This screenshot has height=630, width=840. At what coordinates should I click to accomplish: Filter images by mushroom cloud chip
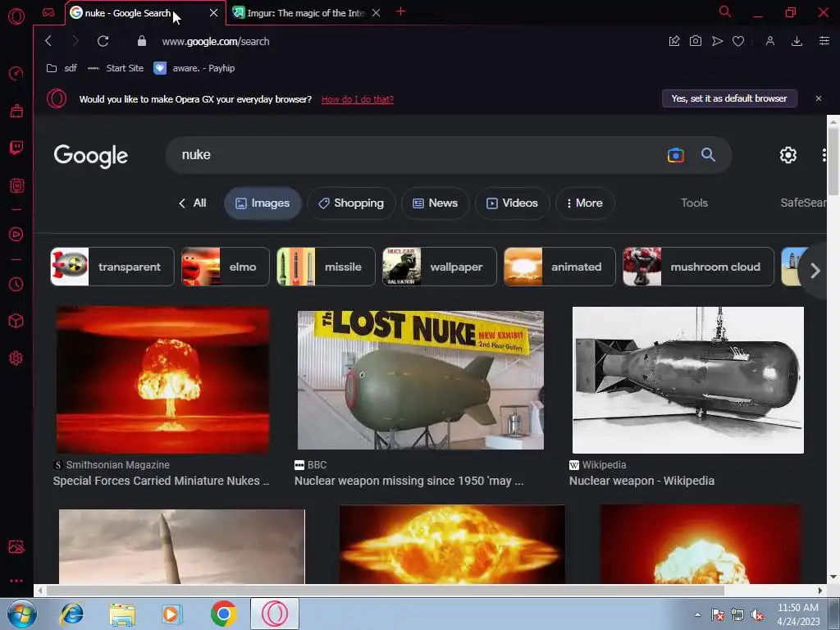pos(698,267)
